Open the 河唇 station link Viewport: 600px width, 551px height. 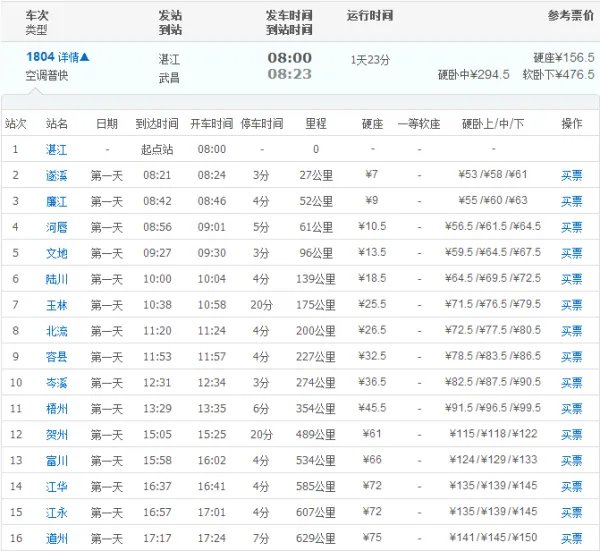point(57,227)
